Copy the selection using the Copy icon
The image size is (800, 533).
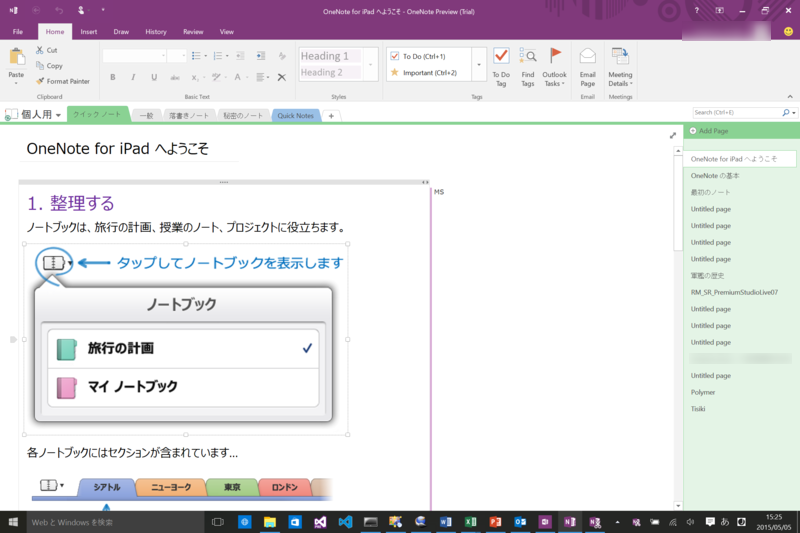point(40,65)
